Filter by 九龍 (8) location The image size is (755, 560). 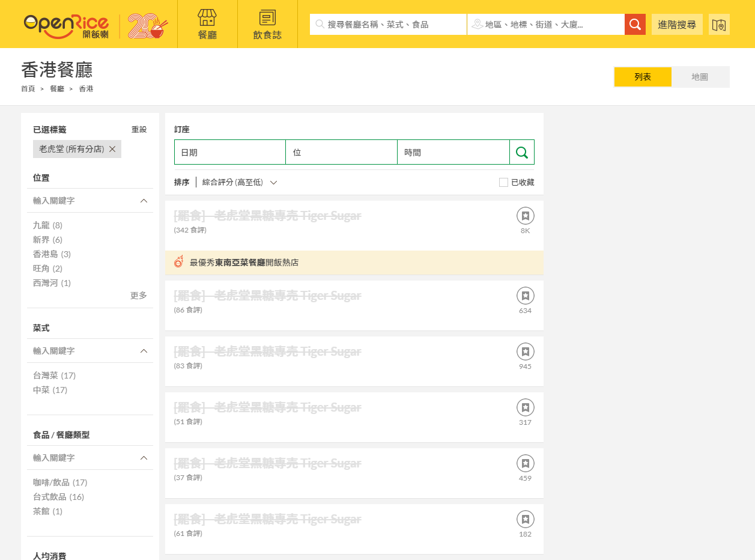(47, 225)
